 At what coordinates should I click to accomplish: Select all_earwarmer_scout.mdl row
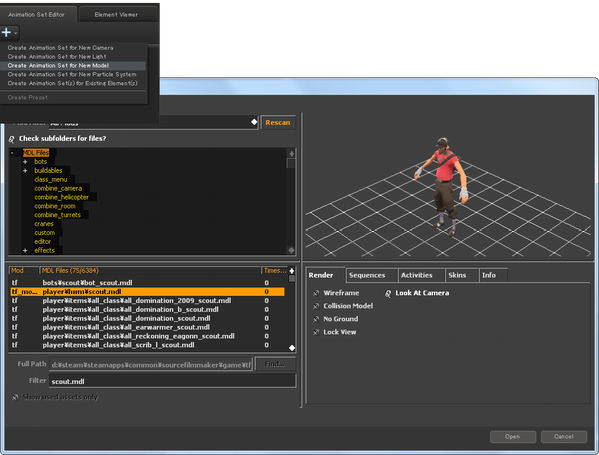[147, 327]
